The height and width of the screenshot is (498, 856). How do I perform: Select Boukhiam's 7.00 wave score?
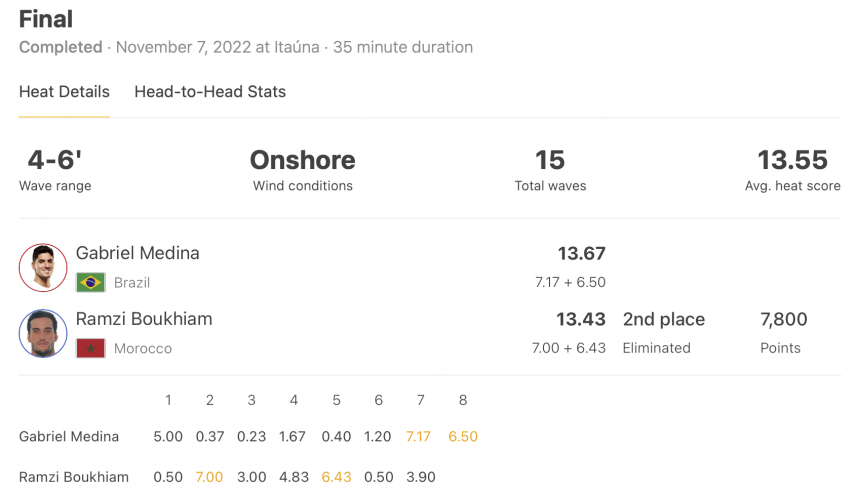(210, 477)
